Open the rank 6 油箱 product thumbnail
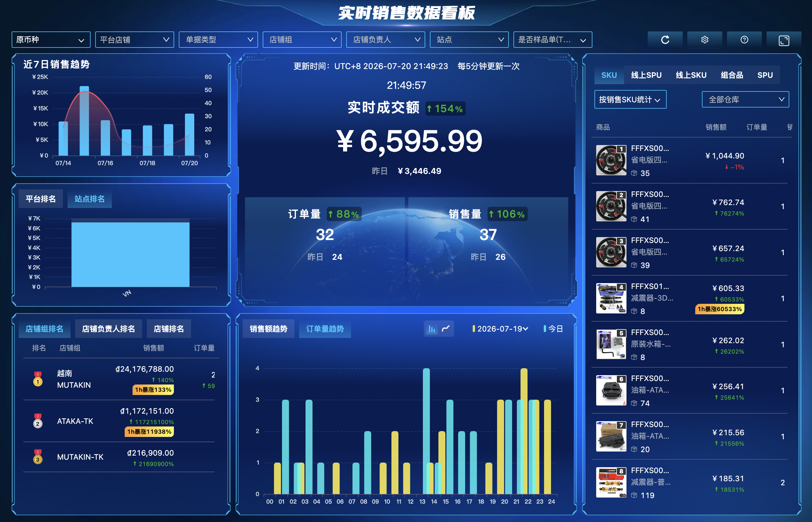812x522 pixels. click(611, 391)
